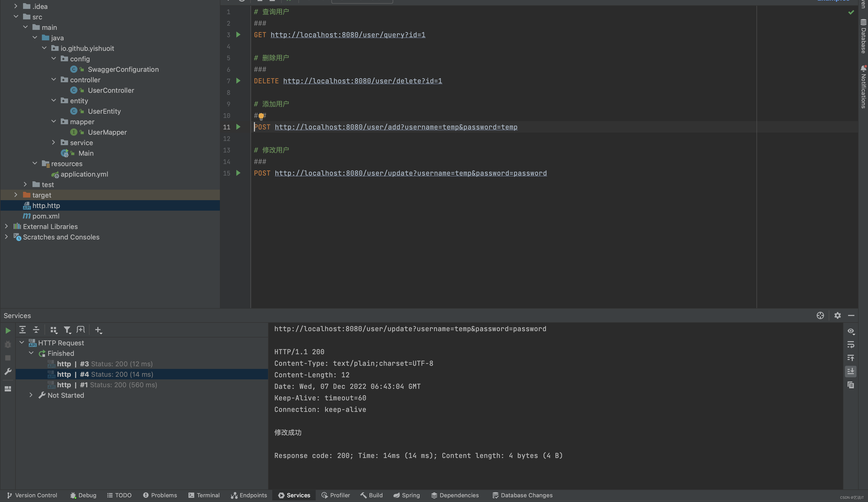Open the Notifications side panel

(x=863, y=87)
